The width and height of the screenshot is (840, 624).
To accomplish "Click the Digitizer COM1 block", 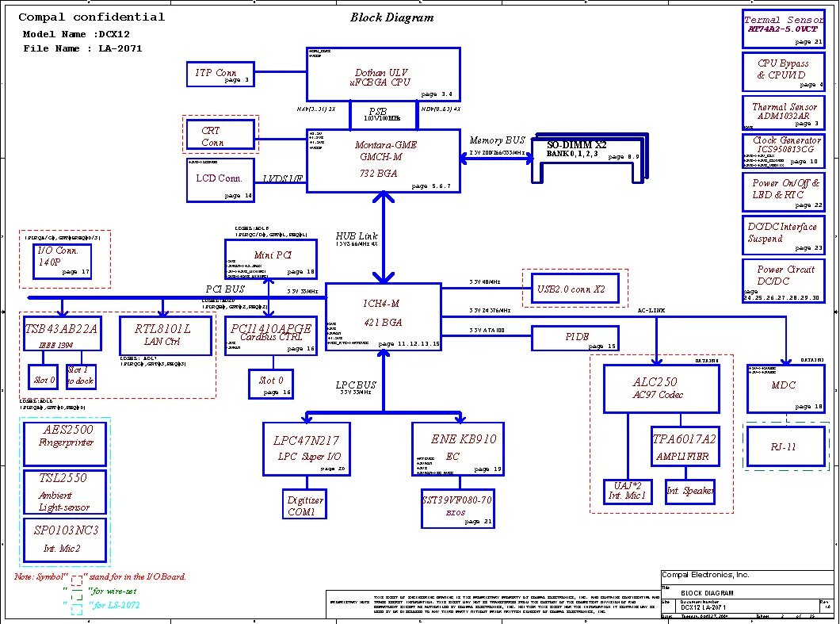I will 304,504.
